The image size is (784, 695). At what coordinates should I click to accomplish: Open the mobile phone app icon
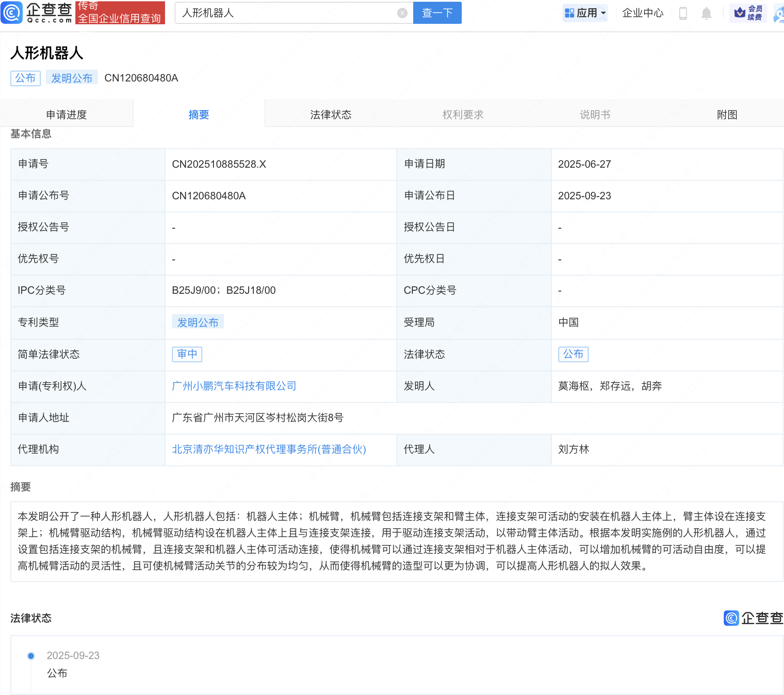coord(683,13)
